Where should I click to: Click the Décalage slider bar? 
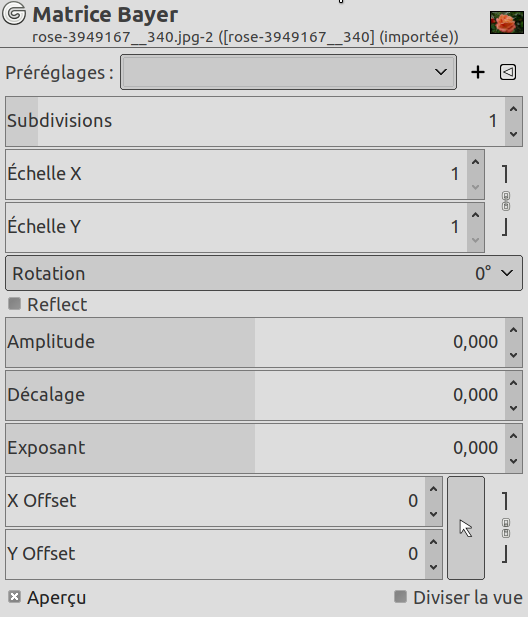(x=256, y=395)
